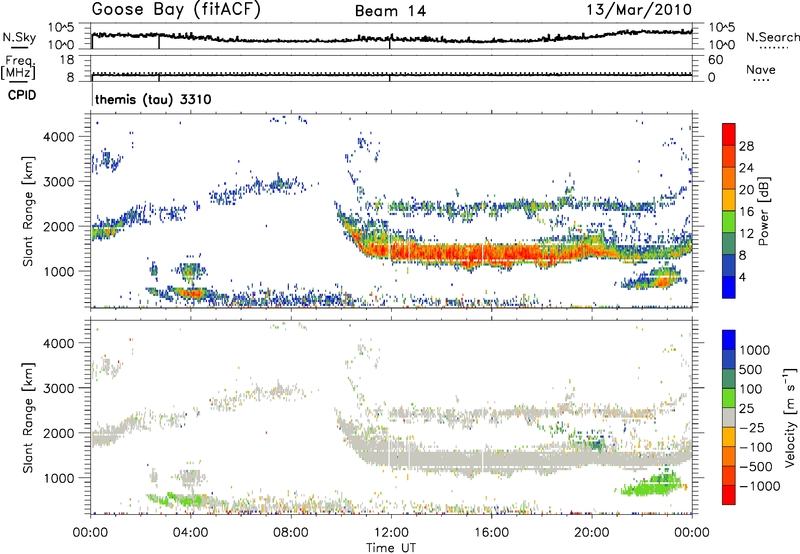Image resolution: width=800 pixels, height=554 pixels.
Task: Click the "Nave" legend label
Action: [x=761, y=69]
